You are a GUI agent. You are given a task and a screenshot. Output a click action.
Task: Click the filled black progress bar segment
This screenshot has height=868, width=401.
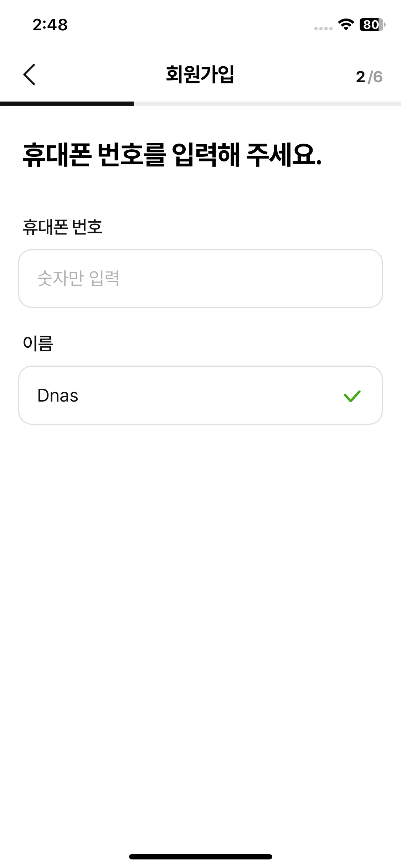pos(67,104)
